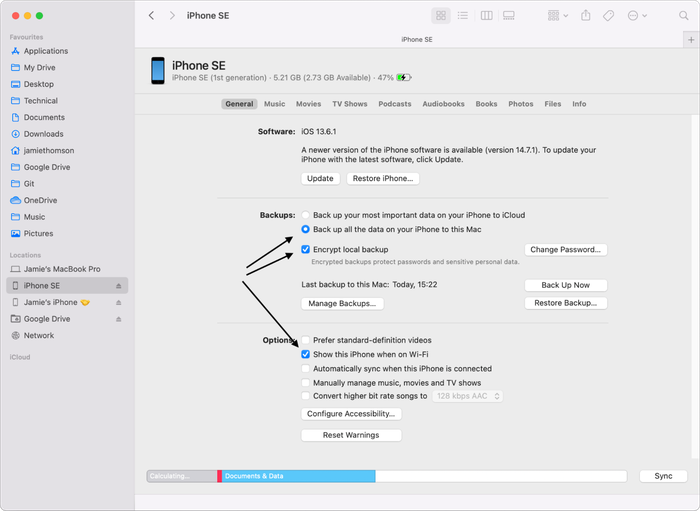Enable Prefer standard-definition videos
Image resolution: width=700 pixels, height=511 pixels.
tap(306, 340)
